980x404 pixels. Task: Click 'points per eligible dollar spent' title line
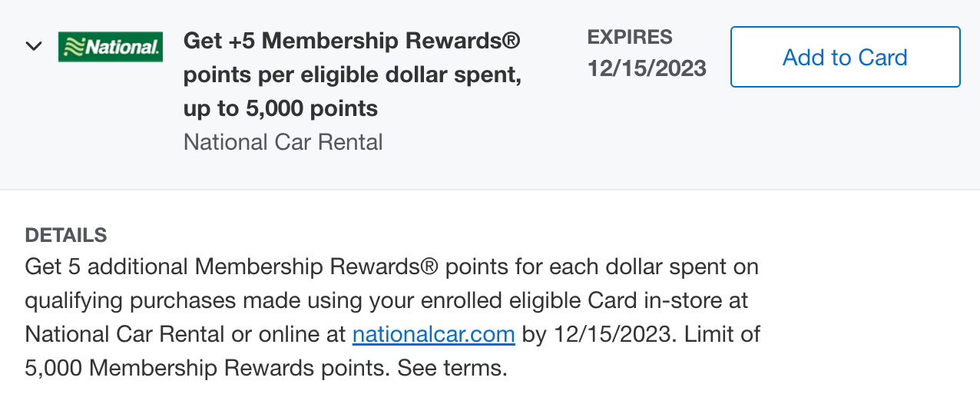tap(352, 75)
